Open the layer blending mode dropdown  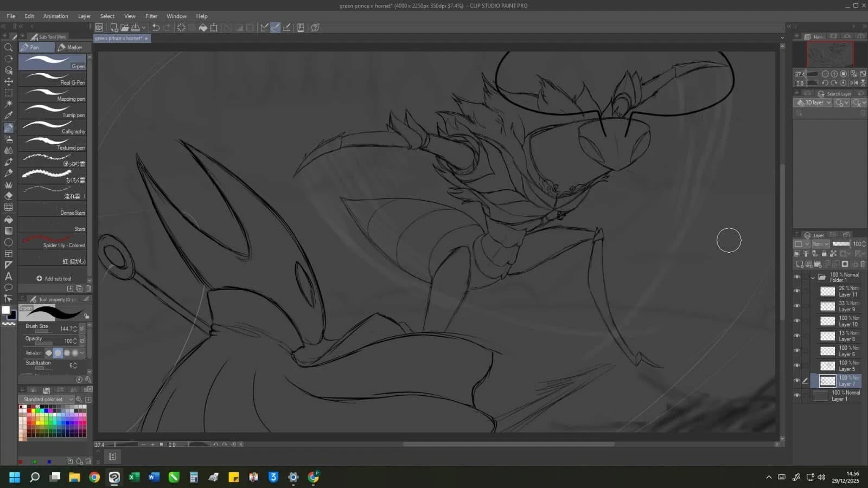pyautogui.click(x=820, y=244)
